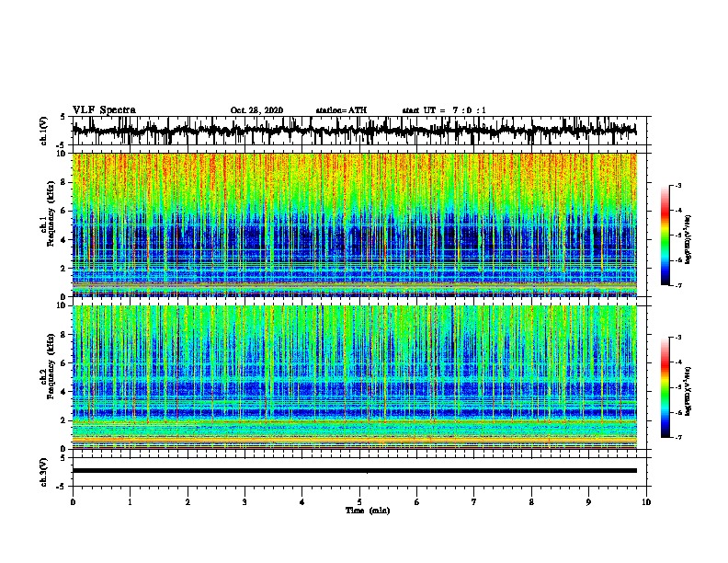Click the ch.2 colorbar unit label text
This screenshot has height=563, width=728.
[688, 391]
